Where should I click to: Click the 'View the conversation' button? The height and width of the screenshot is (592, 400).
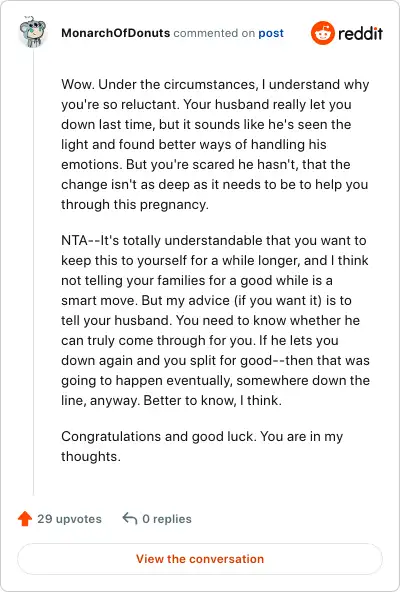200,559
